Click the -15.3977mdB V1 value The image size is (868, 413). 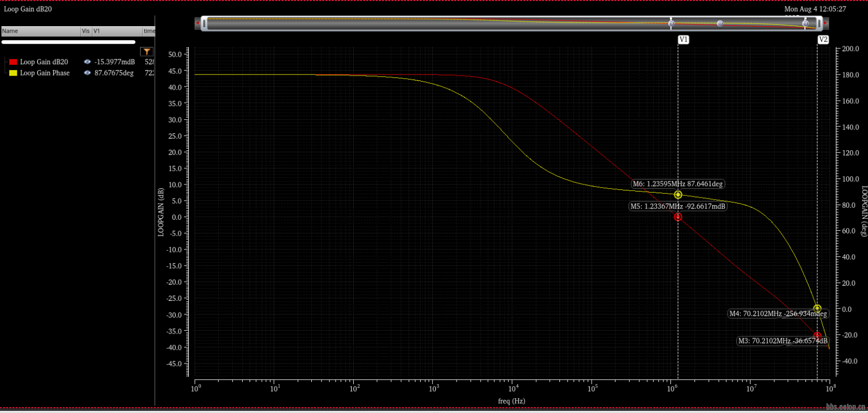pos(114,62)
